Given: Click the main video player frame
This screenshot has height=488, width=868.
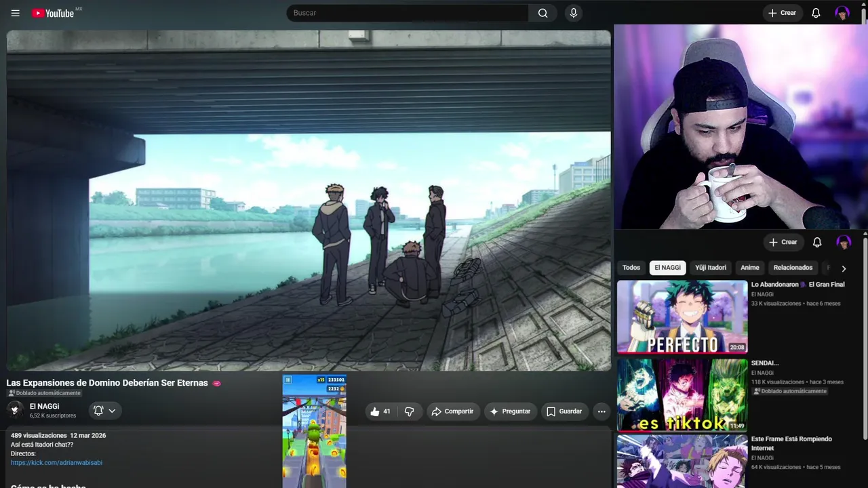Looking at the screenshot, I should tap(309, 201).
